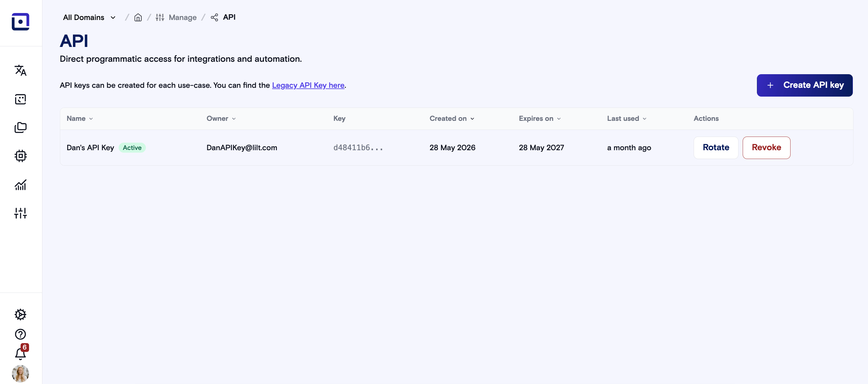Click owner DanAPIKey@lilt.com cell
Image resolution: width=868 pixels, height=384 pixels.
242,148
